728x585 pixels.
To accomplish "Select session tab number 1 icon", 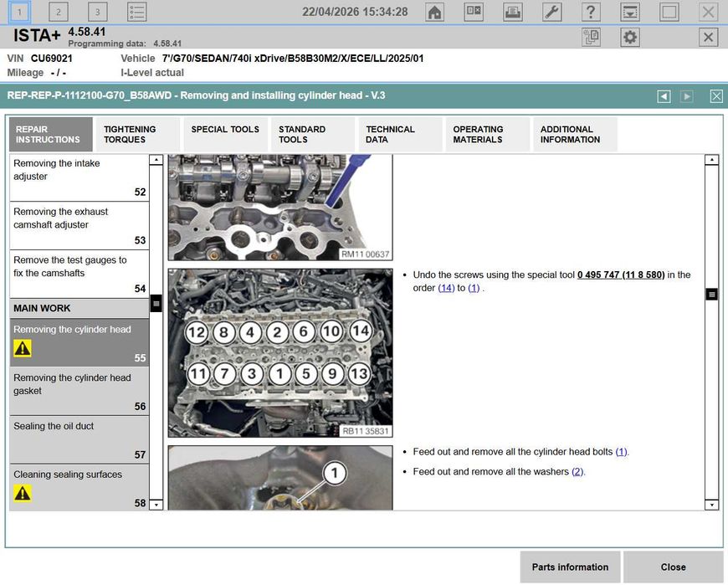I will [x=19, y=12].
